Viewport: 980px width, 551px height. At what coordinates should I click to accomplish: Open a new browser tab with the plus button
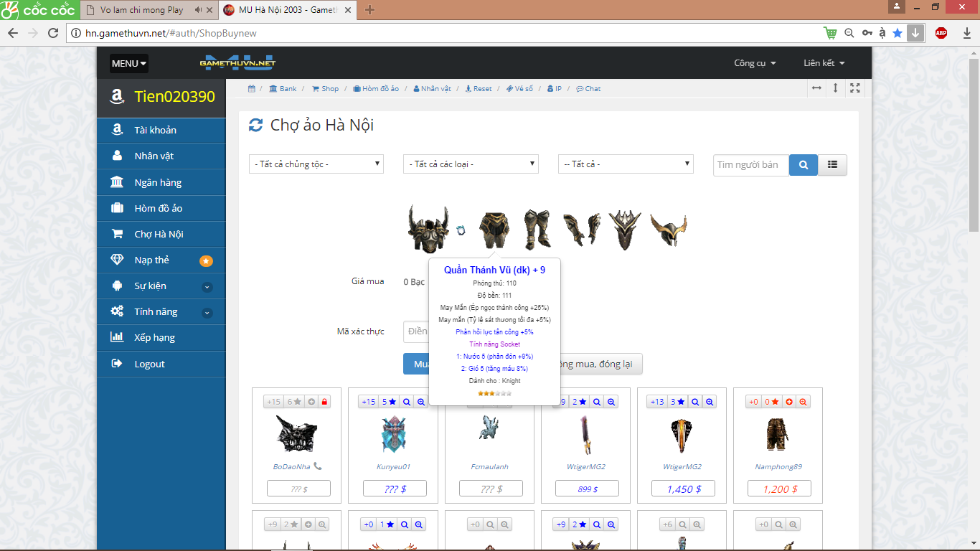click(x=369, y=10)
